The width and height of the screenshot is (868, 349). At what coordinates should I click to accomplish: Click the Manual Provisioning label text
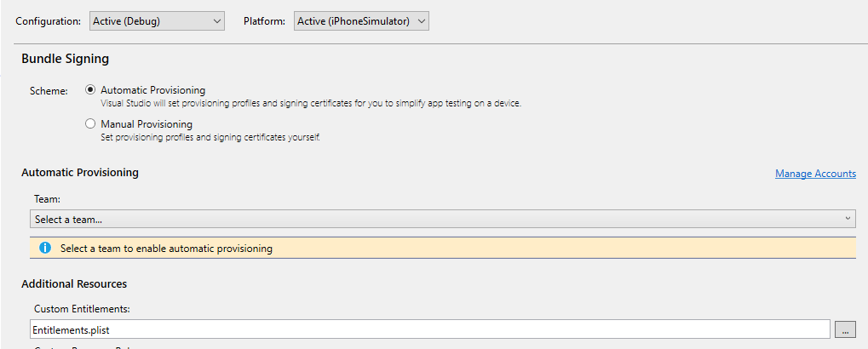tap(147, 124)
